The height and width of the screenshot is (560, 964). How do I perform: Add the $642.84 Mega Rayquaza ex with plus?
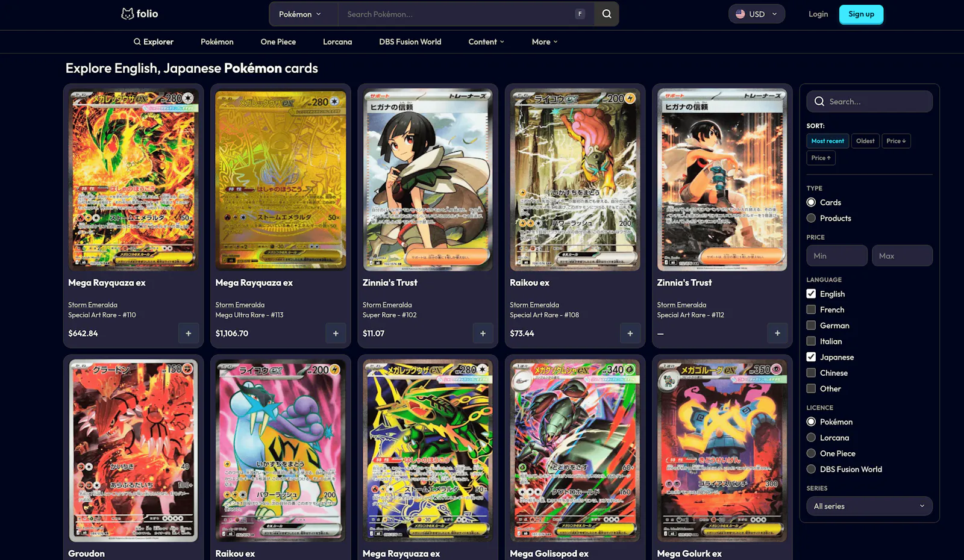(x=189, y=333)
